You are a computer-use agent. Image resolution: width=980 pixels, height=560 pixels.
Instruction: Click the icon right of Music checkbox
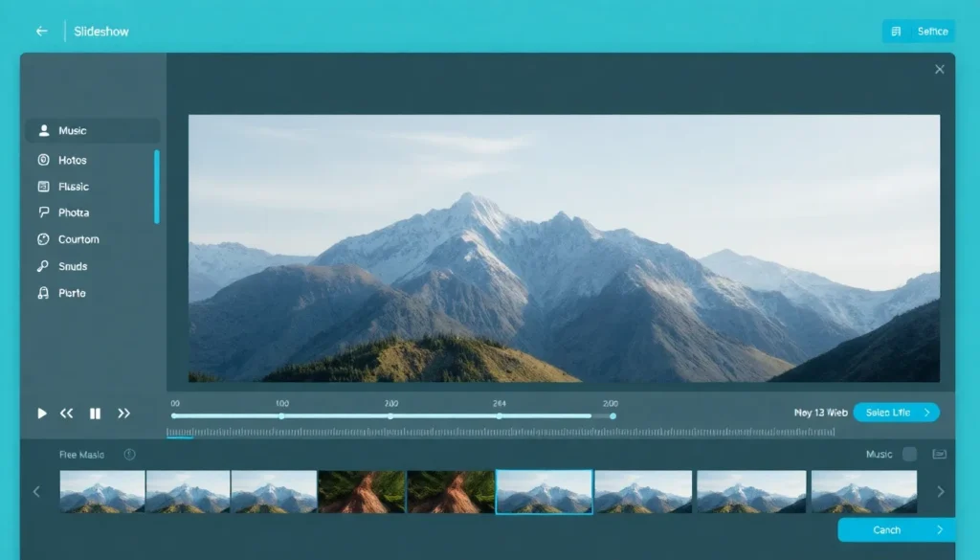point(939,455)
